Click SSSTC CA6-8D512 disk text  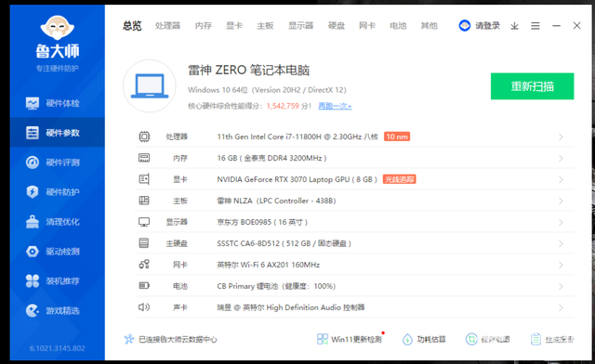[284, 243]
